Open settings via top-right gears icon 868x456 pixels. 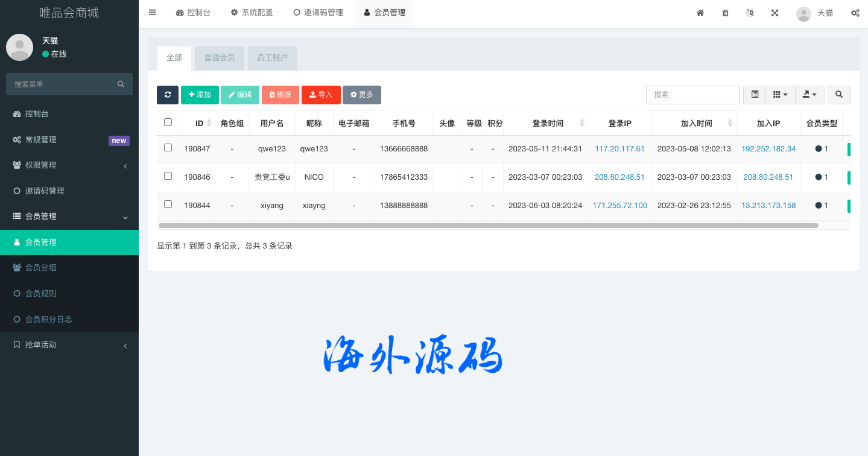[x=855, y=13]
